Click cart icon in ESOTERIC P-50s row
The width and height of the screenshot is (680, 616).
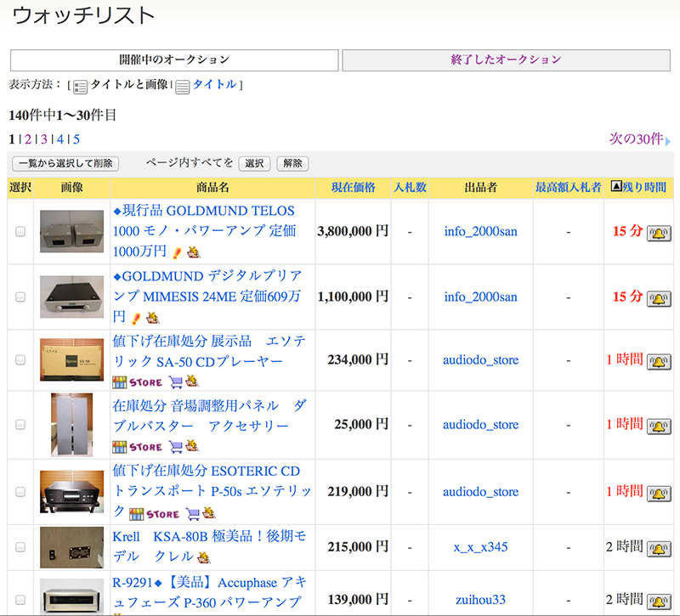coord(193,514)
